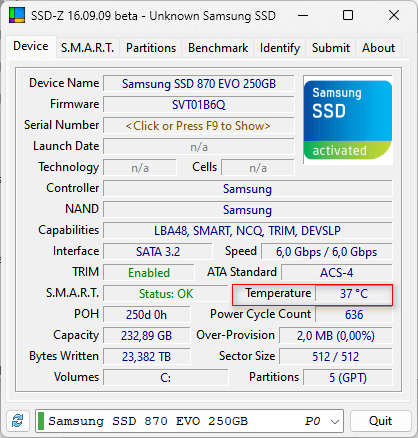Click the Capacity value 232,89 GB

coord(146,336)
